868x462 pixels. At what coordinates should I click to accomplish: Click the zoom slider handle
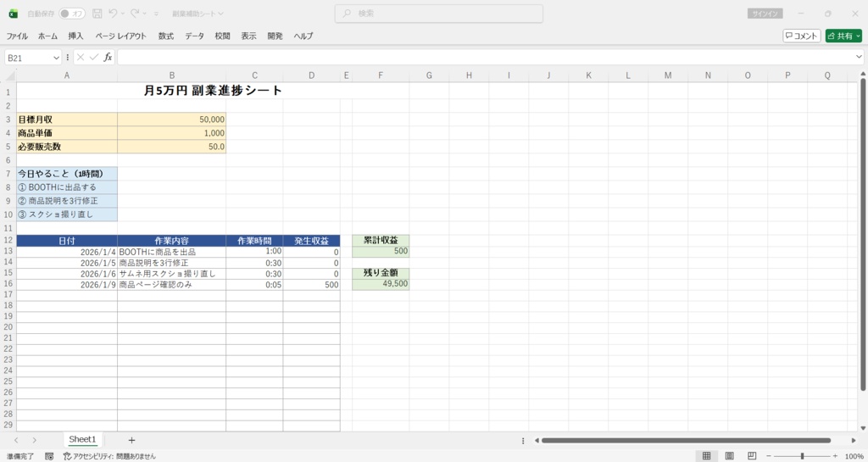click(x=802, y=456)
